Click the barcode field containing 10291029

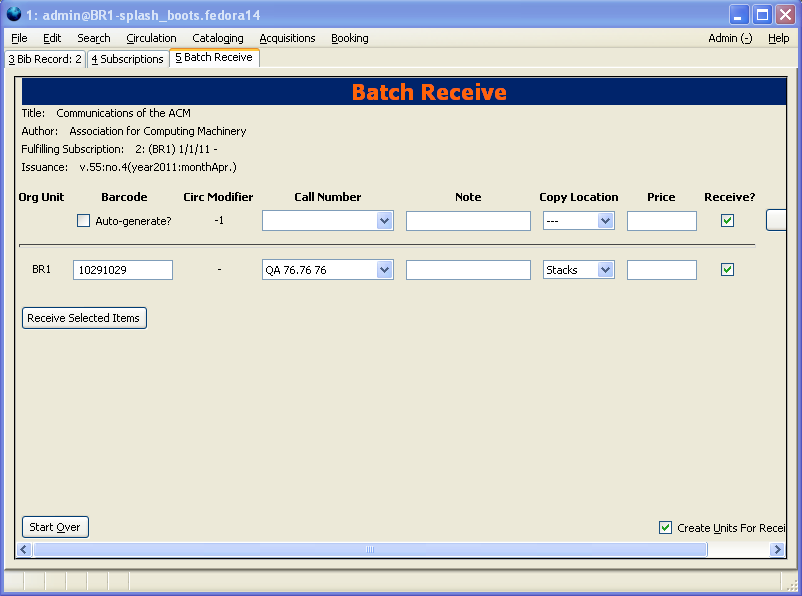(x=122, y=270)
